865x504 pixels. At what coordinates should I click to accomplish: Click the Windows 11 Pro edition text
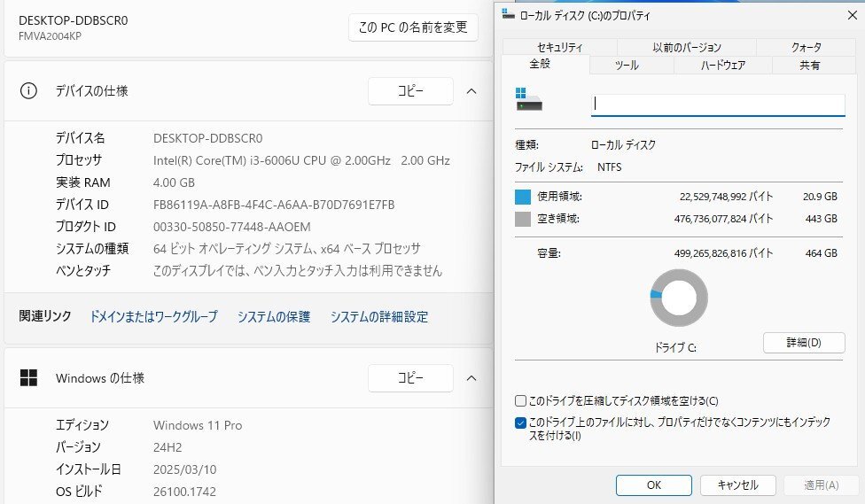(x=198, y=425)
